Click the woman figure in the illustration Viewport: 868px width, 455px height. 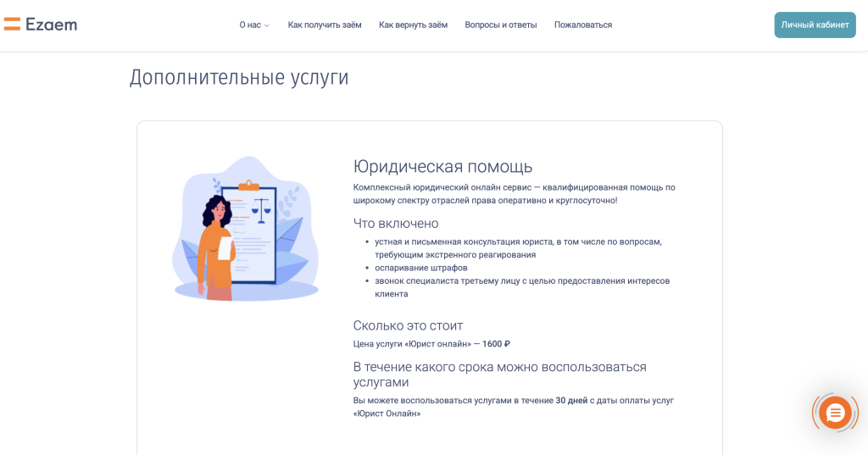click(217, 246)
